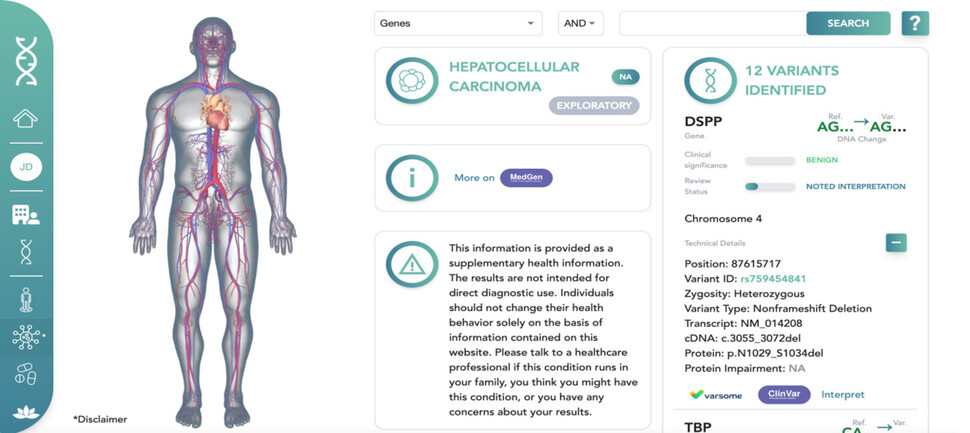Select the human body sidebar icon

pyautogui.click(x=26, y=299)
